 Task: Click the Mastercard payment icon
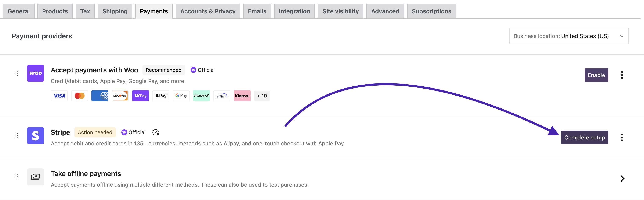click(x=80, y=96)
